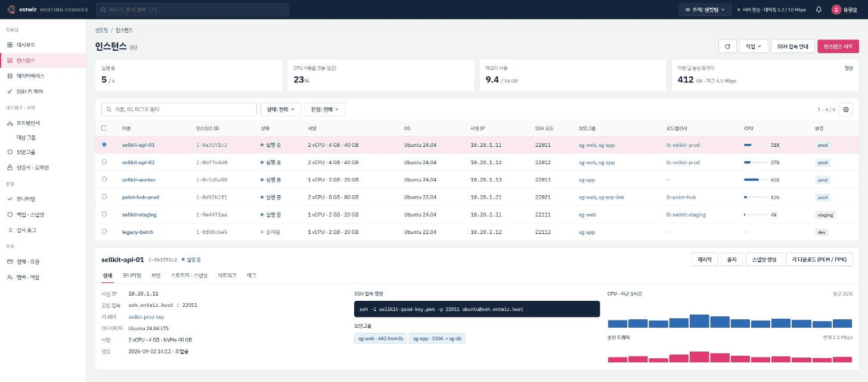Open the 대시보드 dashboard icon in sidebar
The height and width of the screenshot is (382, 868).
pos(10,45)
